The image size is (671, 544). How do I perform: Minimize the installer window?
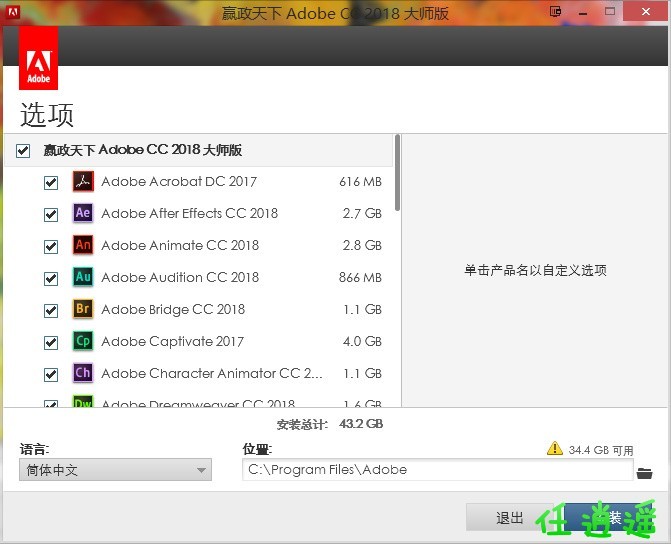click(582, 12)
